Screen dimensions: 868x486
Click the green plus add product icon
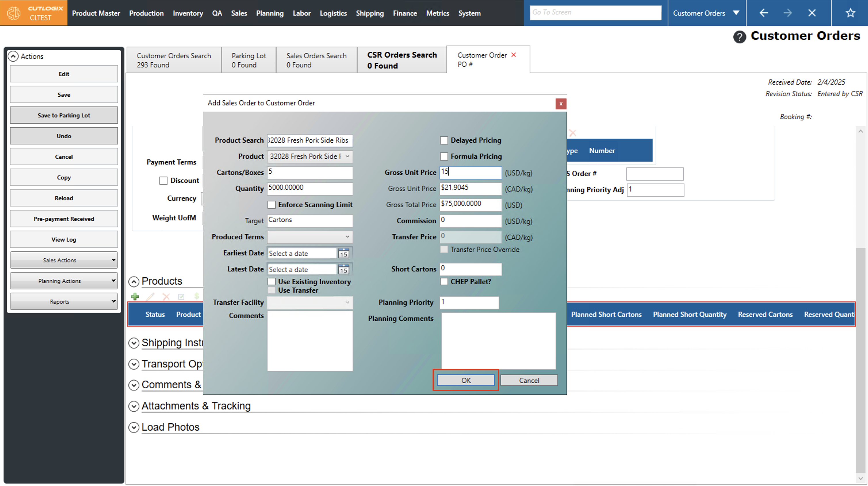coord(135,296)
